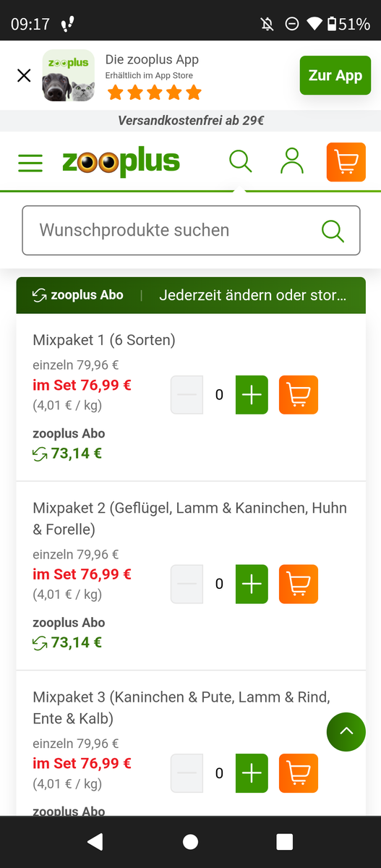Decrease Mixpaket 2 quantity with minus
This screenshot has width=381, height=868.
pyautogui.click(x=187, y=584)
